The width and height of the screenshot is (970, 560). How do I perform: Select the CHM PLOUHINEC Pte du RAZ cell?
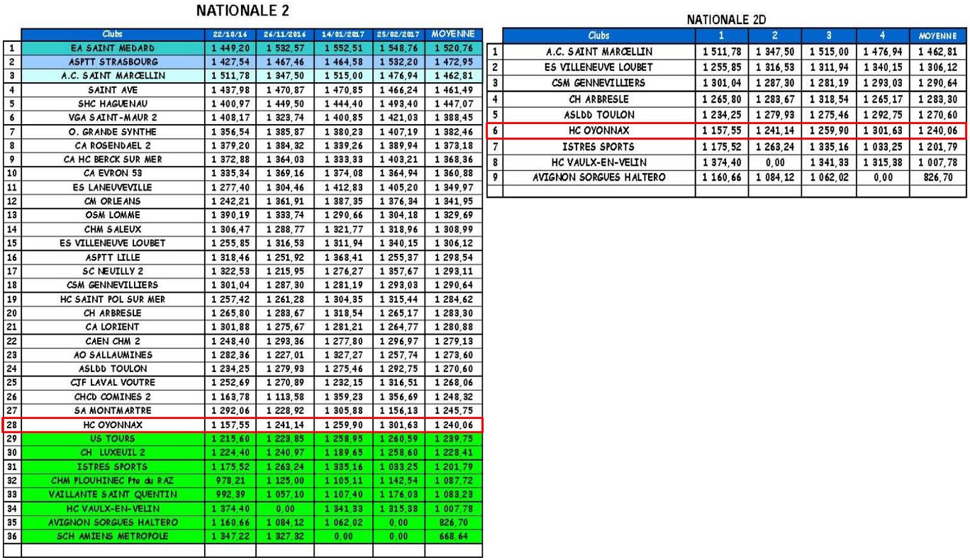(x=113, y=481)
